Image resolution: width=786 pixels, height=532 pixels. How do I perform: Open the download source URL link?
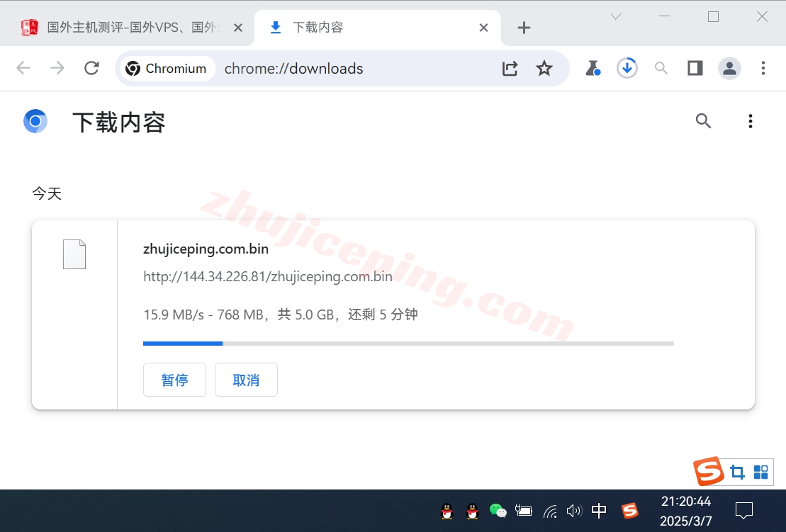268,276
